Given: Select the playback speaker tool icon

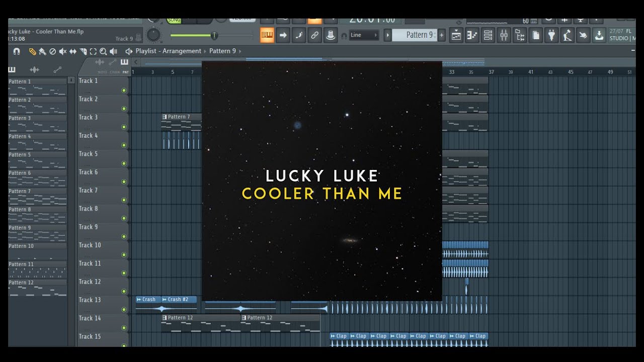Looking at the screenshot, I should pyautogui.click(x=113, y=51).
